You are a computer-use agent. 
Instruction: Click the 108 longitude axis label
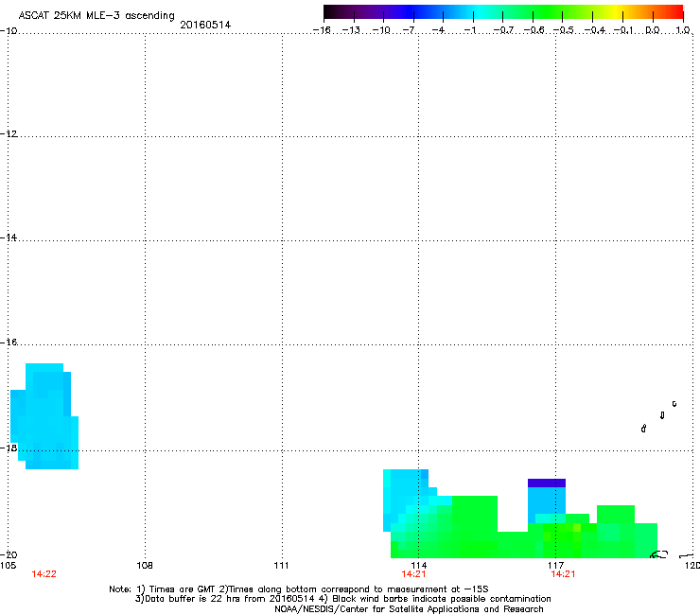pos(145,566)
